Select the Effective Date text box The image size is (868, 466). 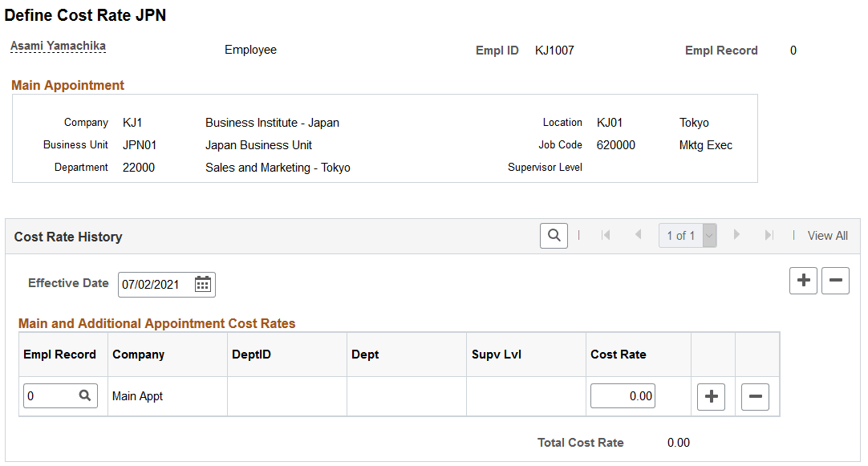[152, 284]
